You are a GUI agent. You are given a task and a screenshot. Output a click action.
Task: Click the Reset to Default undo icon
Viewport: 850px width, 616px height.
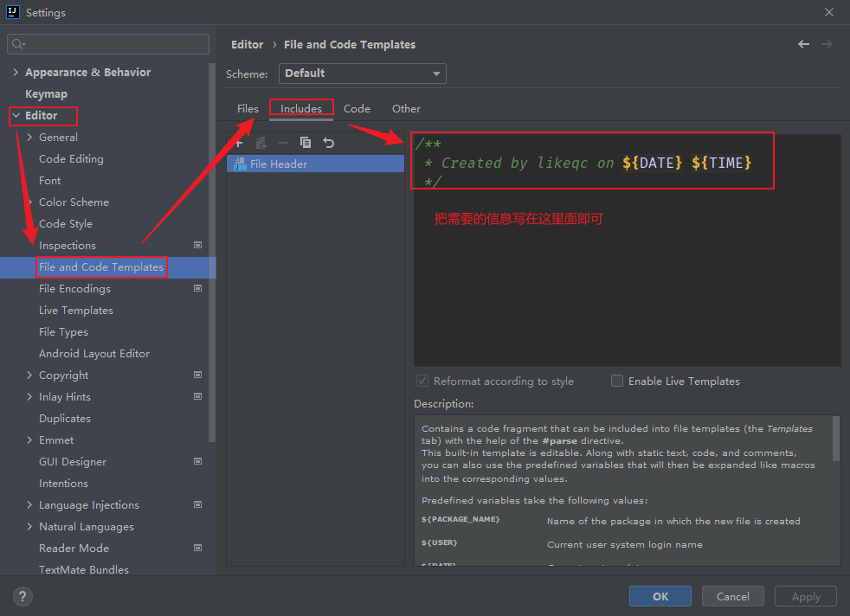329,143
